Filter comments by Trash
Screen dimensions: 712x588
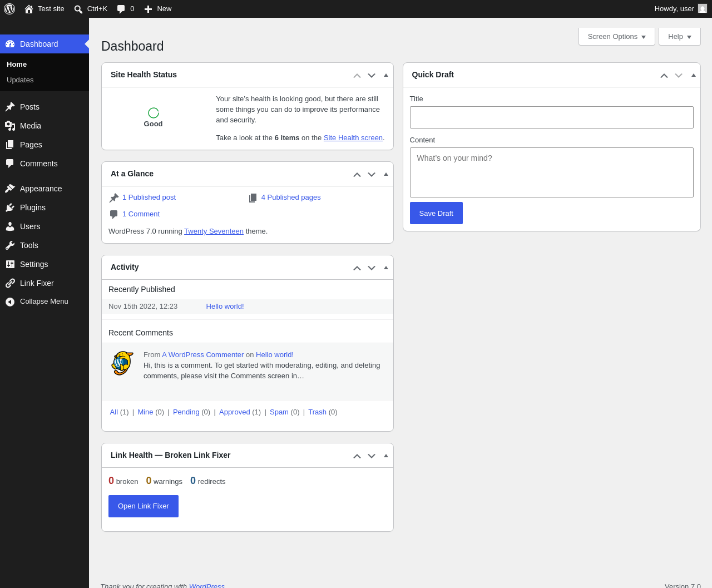point(317,412)
